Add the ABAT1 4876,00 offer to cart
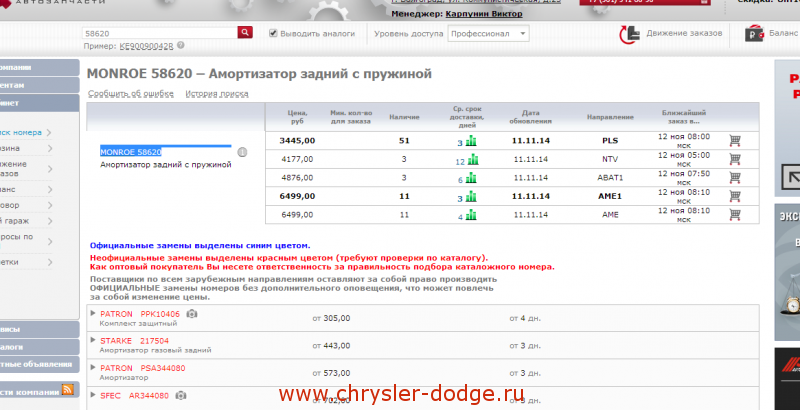Screen dimensions: 800x410 tap(735, 177)
